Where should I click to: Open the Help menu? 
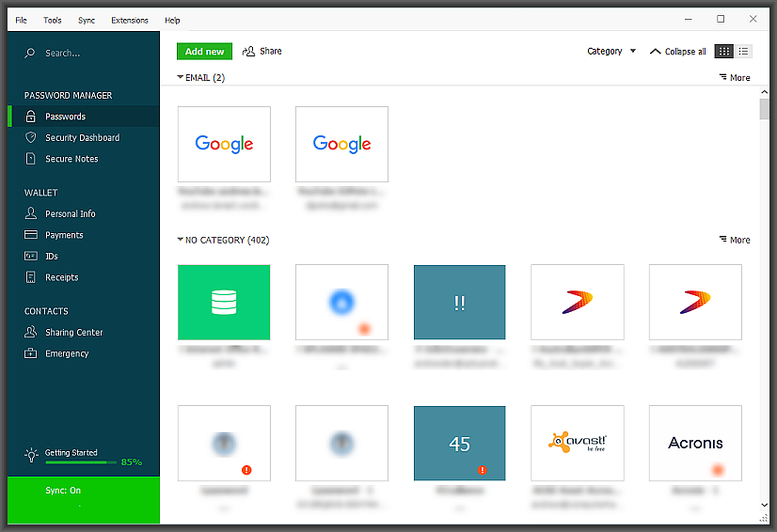coord(172,20)
